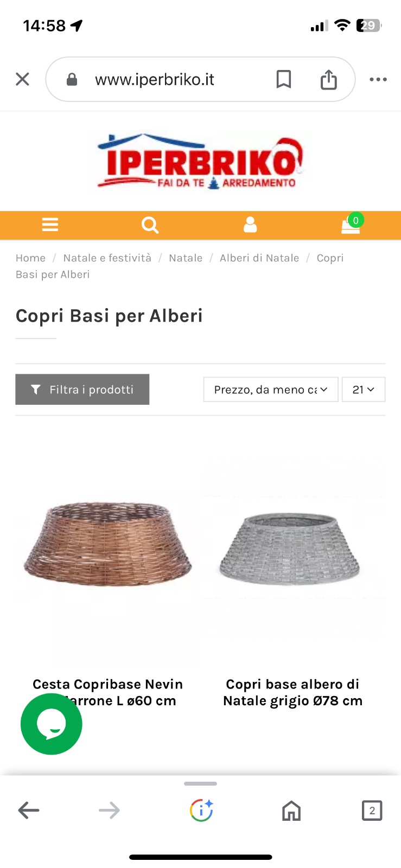Image resolution: width=401 pixels, height=868 pixels.
Task: Go to Alberi di Natale breadcrumb
Action: [259, 258]
